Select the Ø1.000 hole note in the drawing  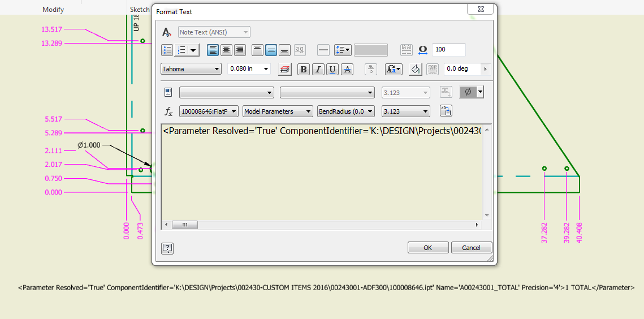[89, 145]
